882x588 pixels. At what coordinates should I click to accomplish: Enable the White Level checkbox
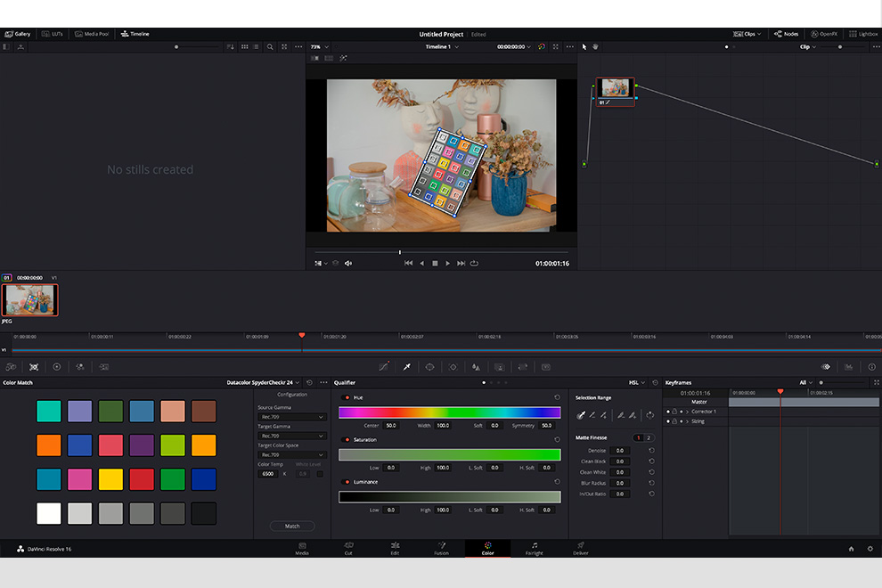pos(320,474)
